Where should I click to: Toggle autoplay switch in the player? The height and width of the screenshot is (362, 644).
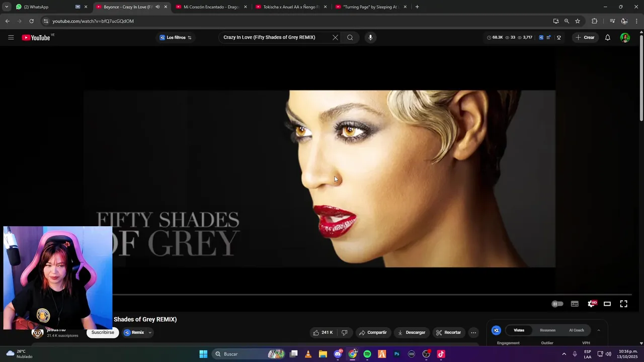tap(557, 304)
